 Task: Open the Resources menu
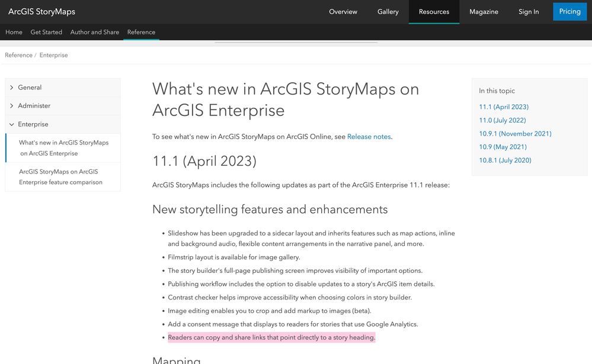coord(434,11)
